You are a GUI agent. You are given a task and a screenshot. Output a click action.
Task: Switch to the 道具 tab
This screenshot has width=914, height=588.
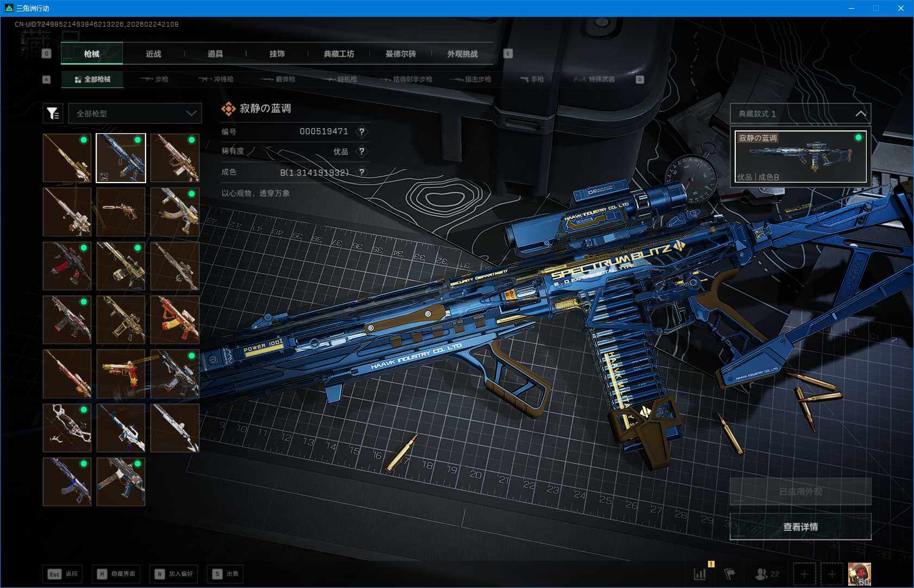[x=215, y=54]
